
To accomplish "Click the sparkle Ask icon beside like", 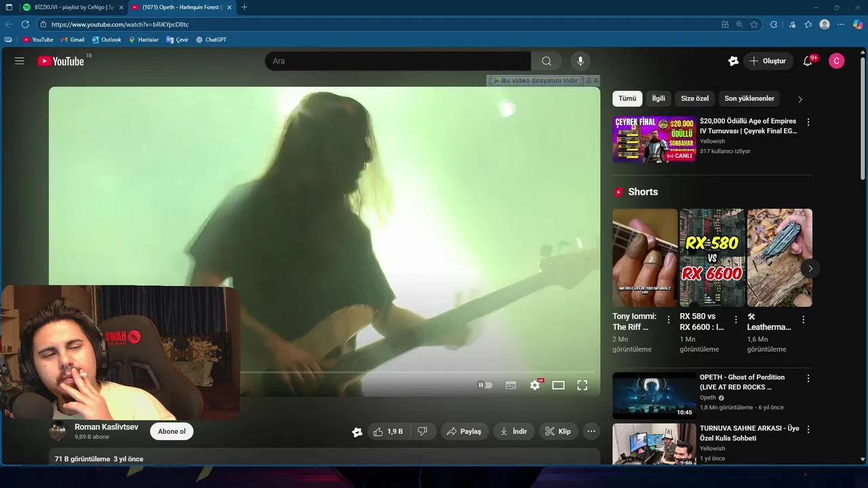I will (x=357, y=432).
